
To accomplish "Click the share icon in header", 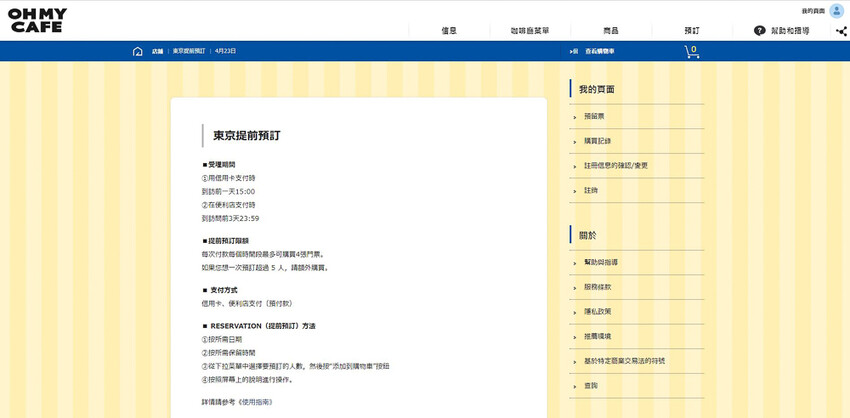I will pos(841,31).
